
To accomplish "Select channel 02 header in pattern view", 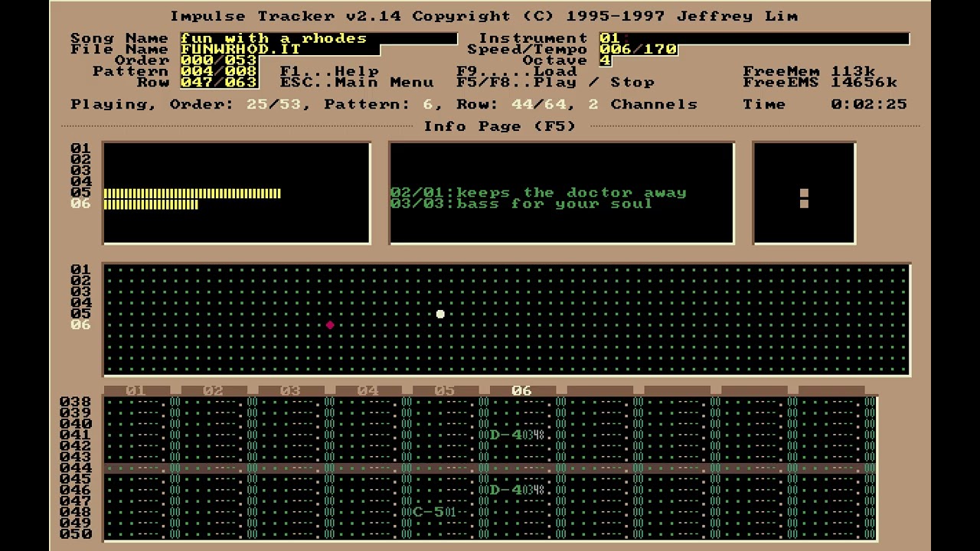I will (213, 390).
